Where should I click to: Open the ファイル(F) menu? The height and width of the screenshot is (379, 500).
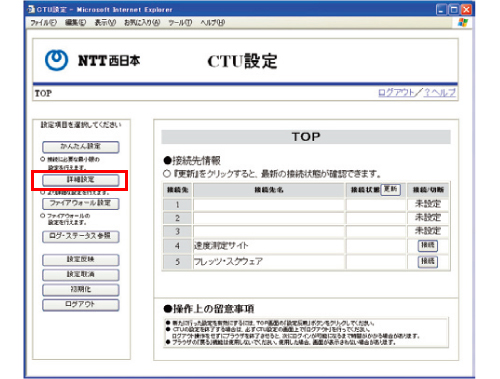coord(43,23)
